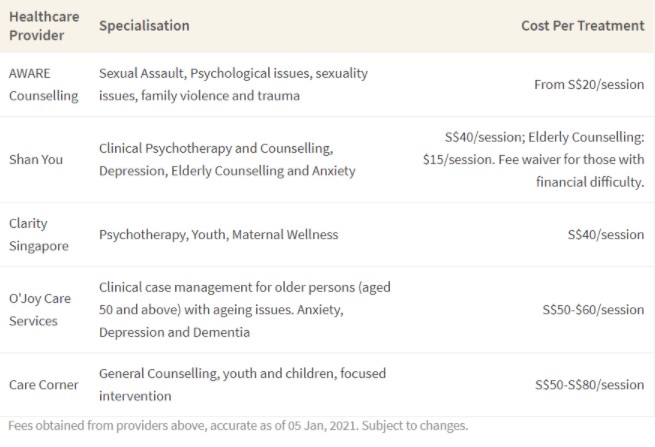Image resolution: width=655 pixels, height=447 pixels.
Task: Select the O'Joy Care Services cell
Action: coord(40,310)
